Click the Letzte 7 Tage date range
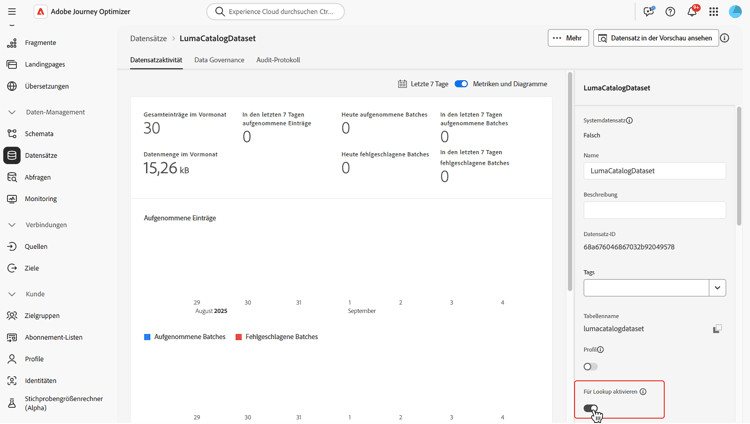The image size is (750, 424). coord(429,84)
